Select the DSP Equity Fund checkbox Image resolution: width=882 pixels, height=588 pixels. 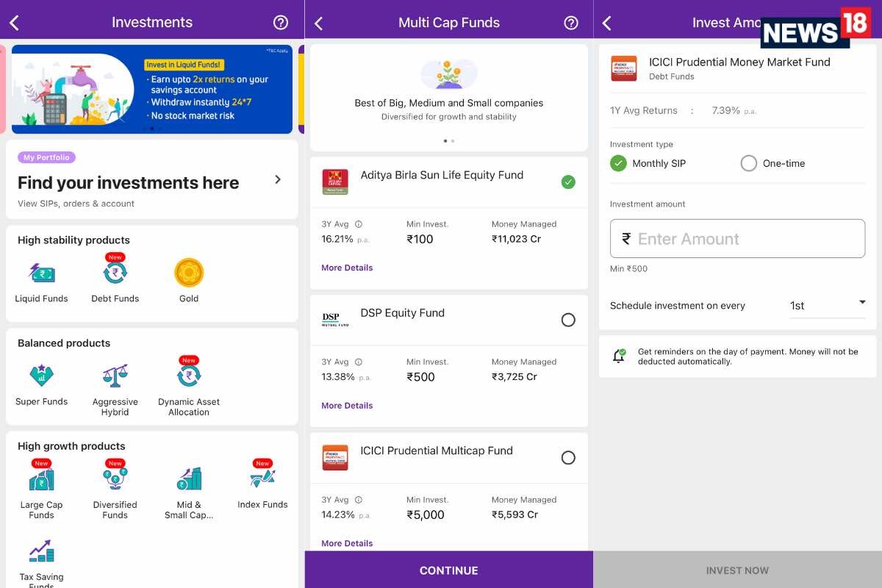[568, 320]
